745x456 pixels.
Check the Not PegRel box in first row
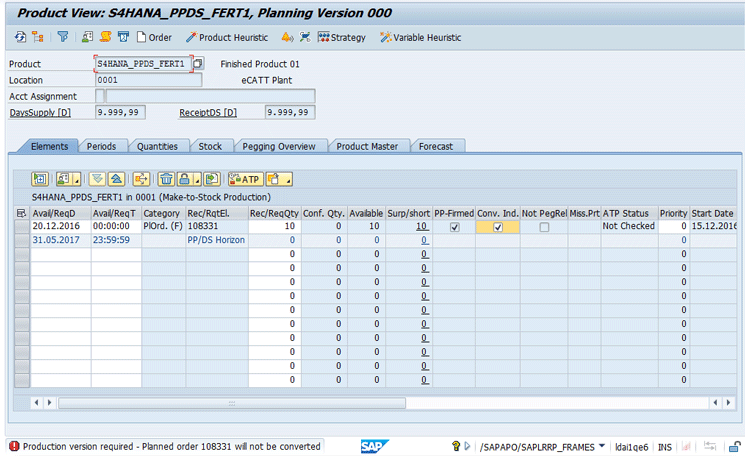(x=544, y=227)
